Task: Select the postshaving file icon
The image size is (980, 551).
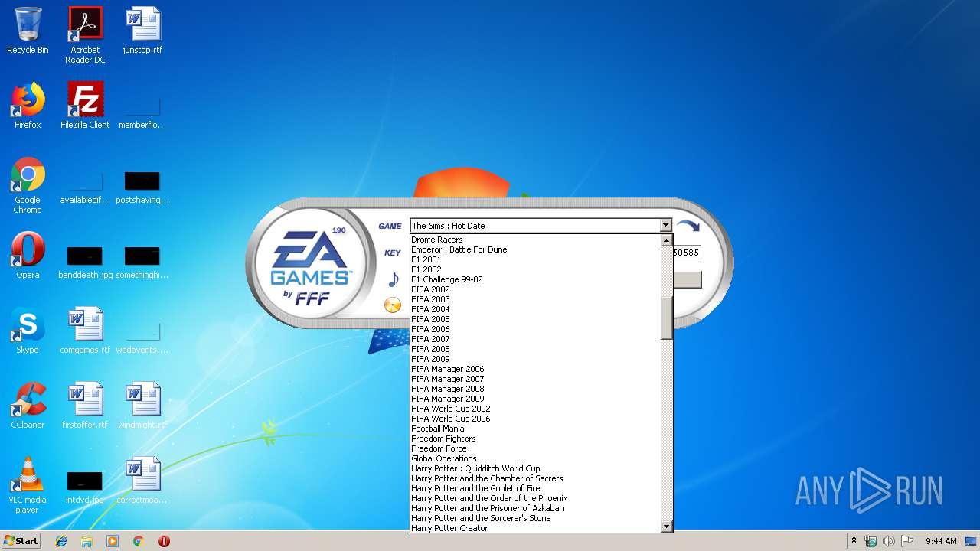Action: click(142, 186)
